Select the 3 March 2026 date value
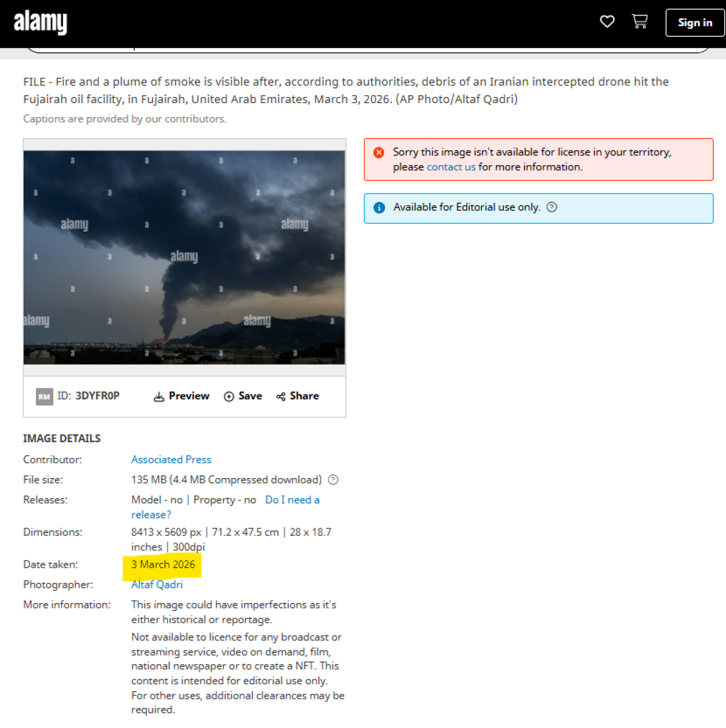The image size is (726, 728). tap(163, 564)
